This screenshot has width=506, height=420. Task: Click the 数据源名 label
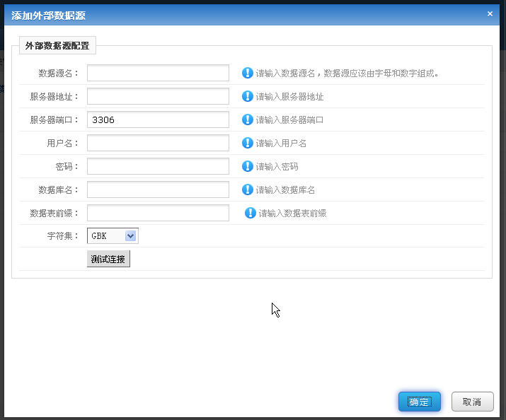[x=59, y=73]
